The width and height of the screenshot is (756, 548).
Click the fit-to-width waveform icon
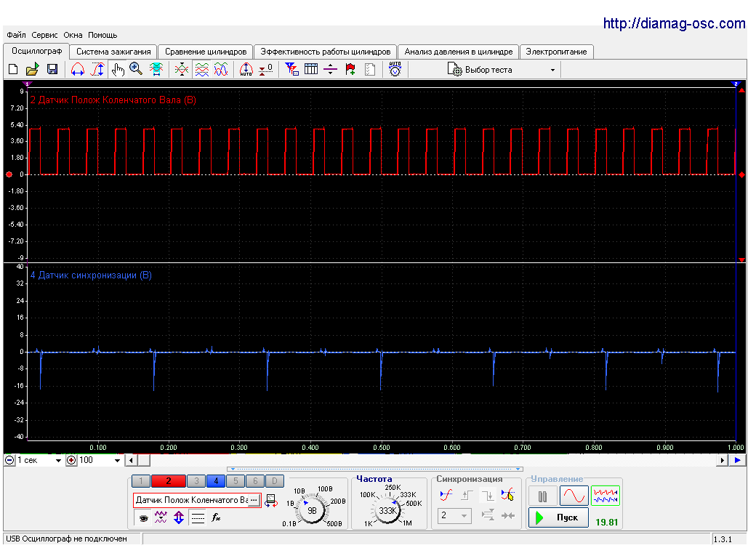(x=156, y=70)
